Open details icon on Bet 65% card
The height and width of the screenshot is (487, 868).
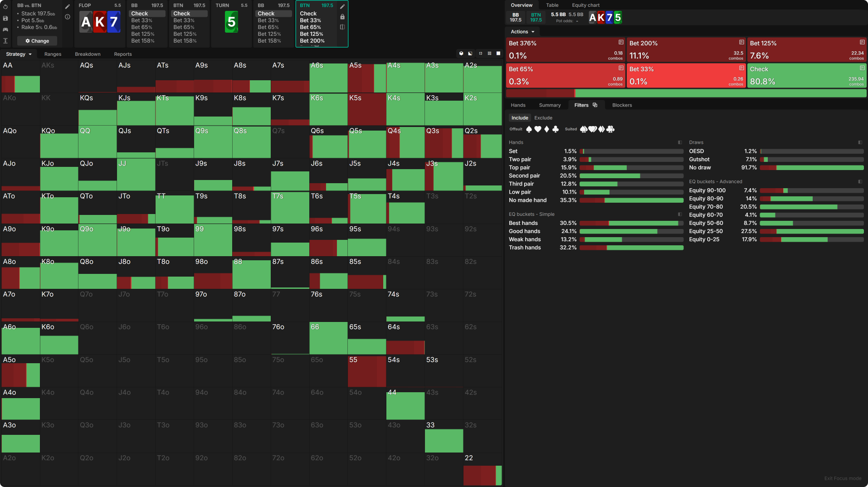click(621, 68)
